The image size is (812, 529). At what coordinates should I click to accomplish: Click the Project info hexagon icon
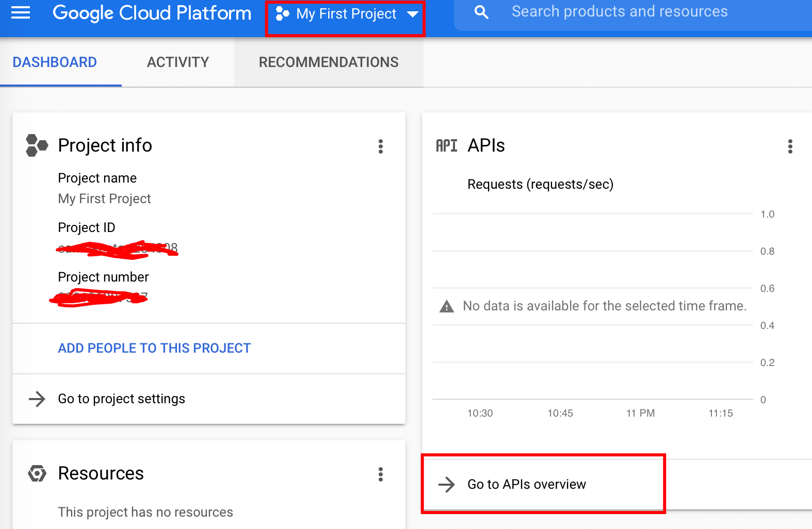[x=37, y=145]
